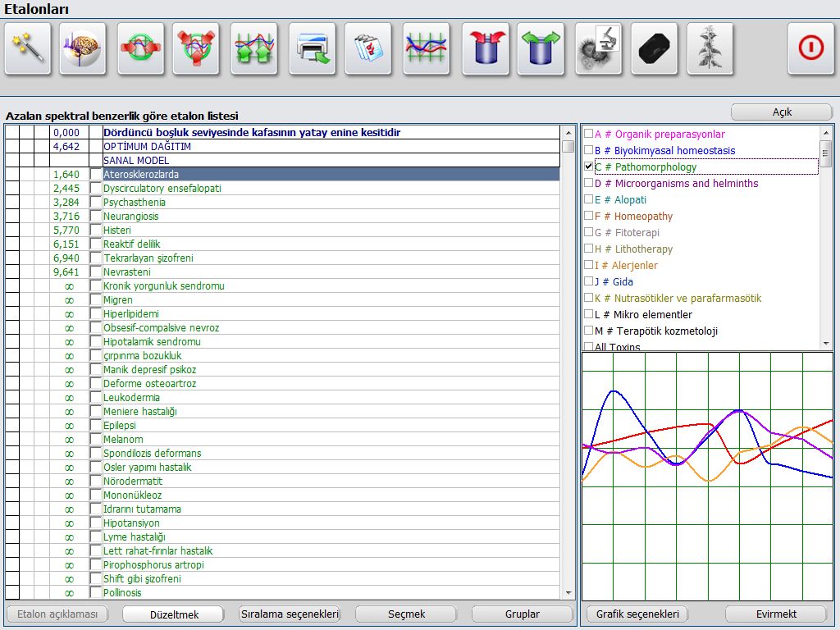Click the plant herb icon
The width and height of the screenshot is (840, 630).
click(x=710, y=48)
